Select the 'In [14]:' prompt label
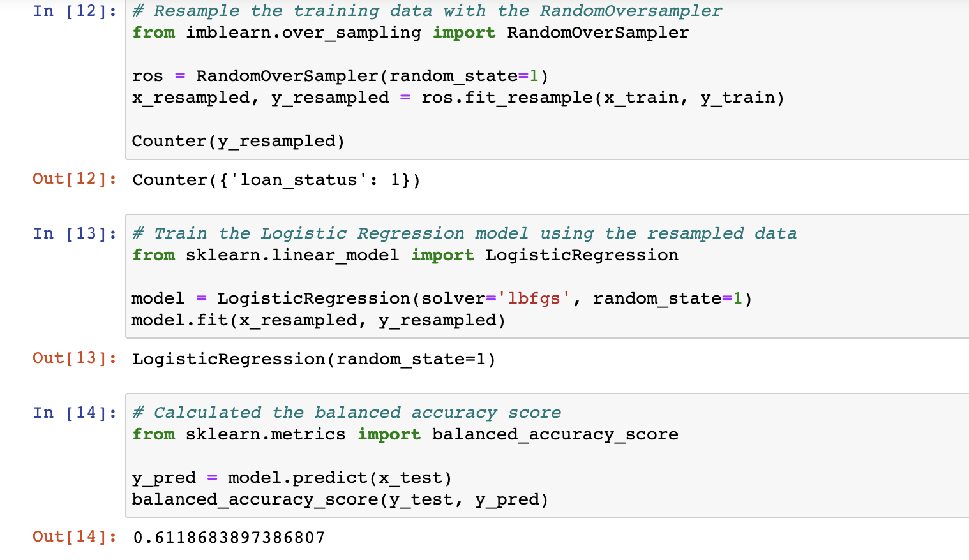Screen dimensions: 969x560 75,413
